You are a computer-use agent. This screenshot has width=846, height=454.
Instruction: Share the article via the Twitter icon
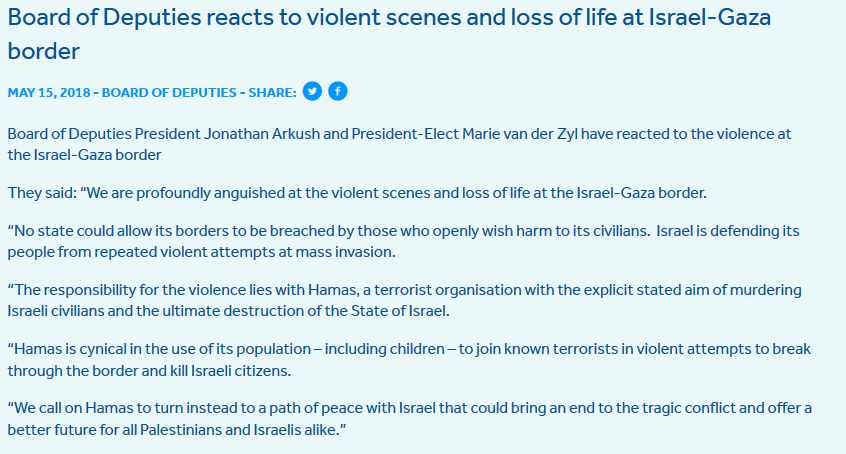[x=312, y=91]
